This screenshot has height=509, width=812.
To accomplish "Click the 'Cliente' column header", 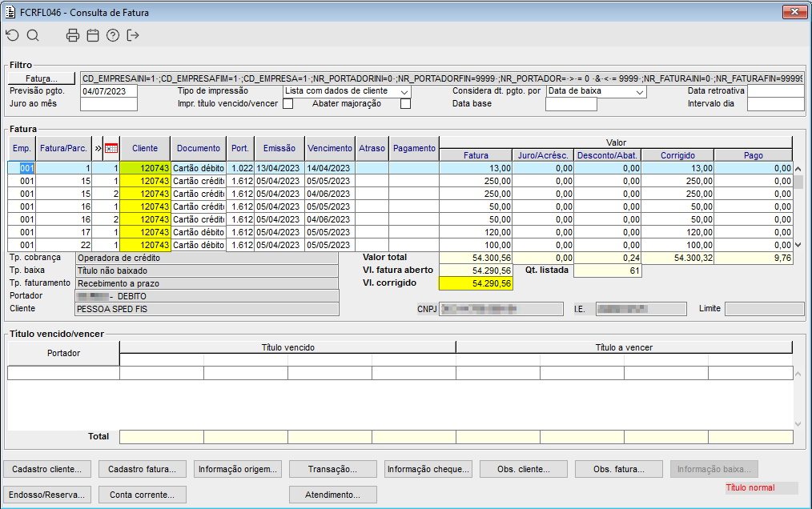I will click(x=145, y=148).
